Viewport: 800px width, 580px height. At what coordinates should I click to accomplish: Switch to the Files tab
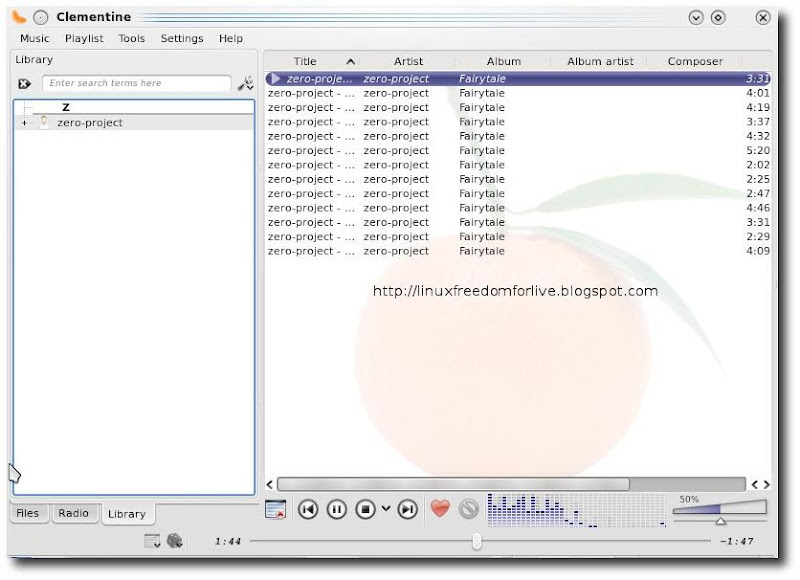[x=28, y=513]
